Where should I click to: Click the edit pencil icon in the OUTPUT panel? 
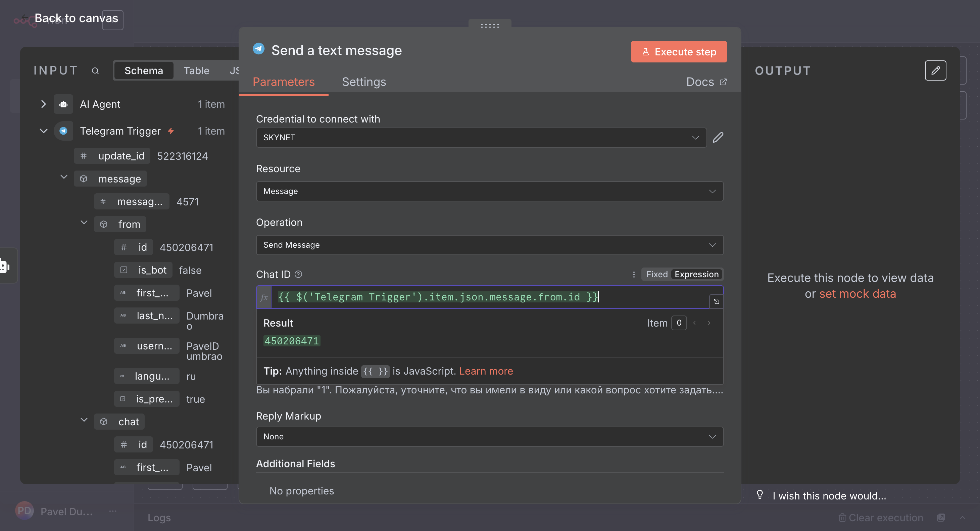coord(935,70)
